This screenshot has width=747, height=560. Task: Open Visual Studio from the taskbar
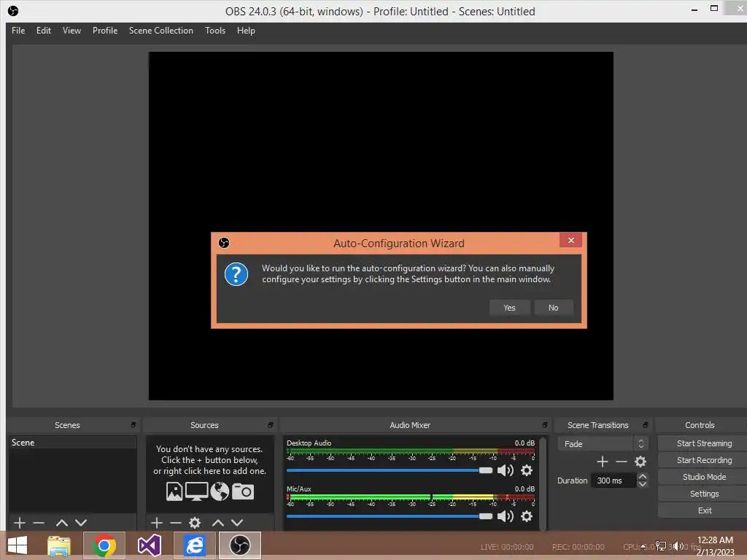pos(150,545)
